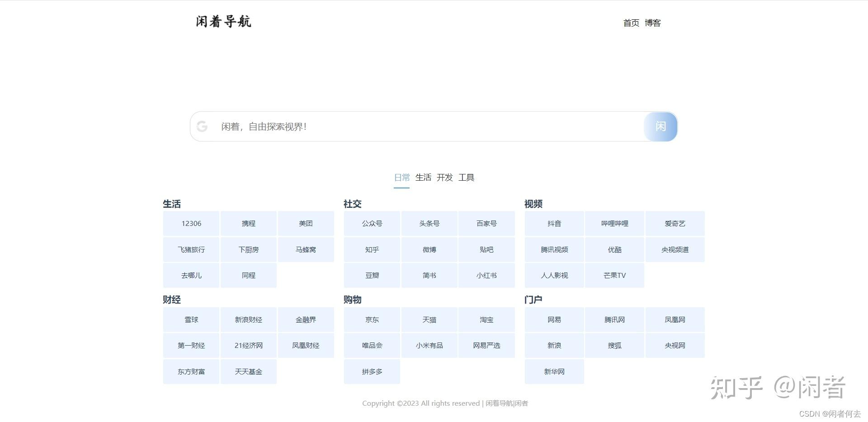Viewport: 868px width, 422px height.
Task: Open the 淘宝 tile
Action: (487, 320)
